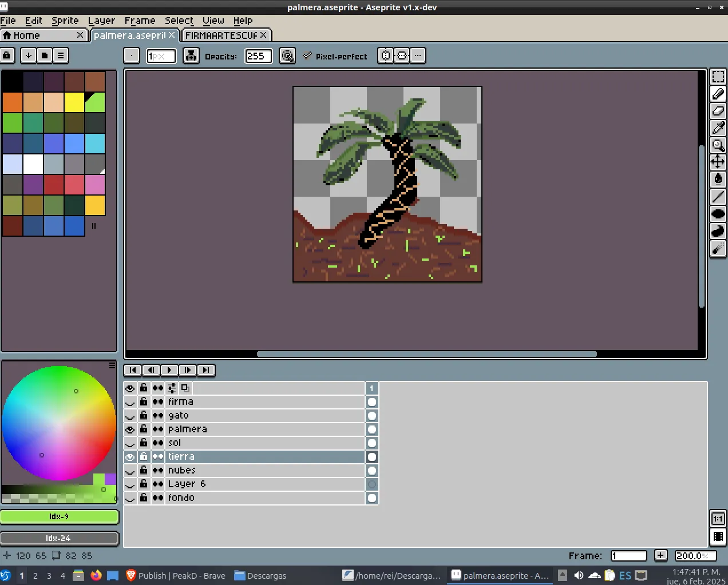Go to previous frame

[151, 370]
